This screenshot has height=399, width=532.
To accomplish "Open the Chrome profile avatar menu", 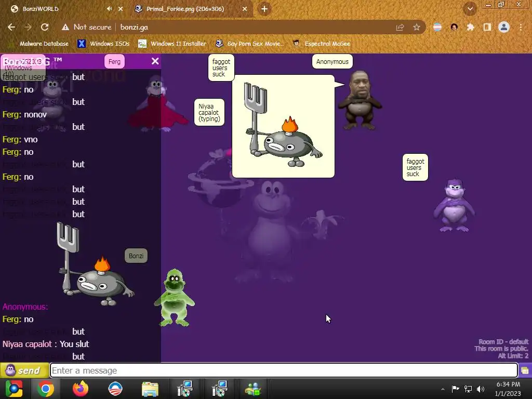I will click(x=504, y=27).
